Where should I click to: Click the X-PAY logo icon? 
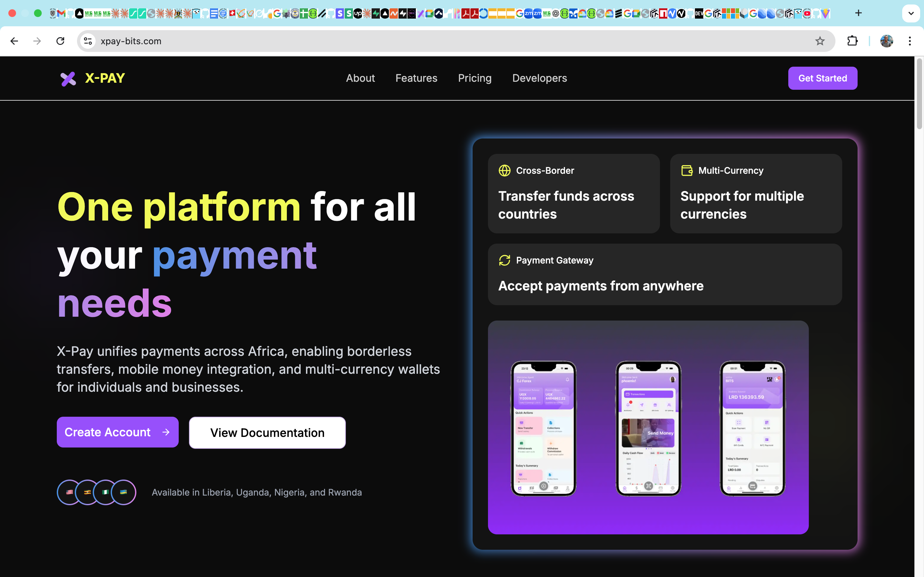click(x=68, y=78)
